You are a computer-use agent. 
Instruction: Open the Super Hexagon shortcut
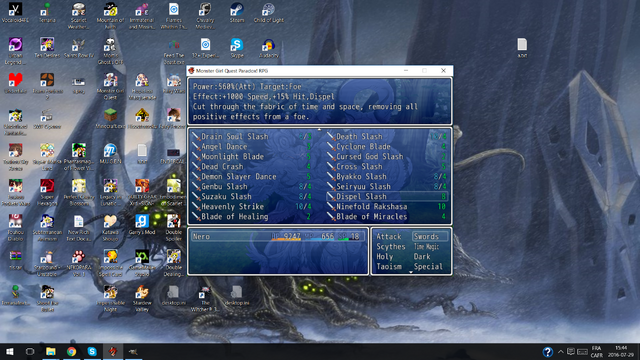tap(47, 192)
